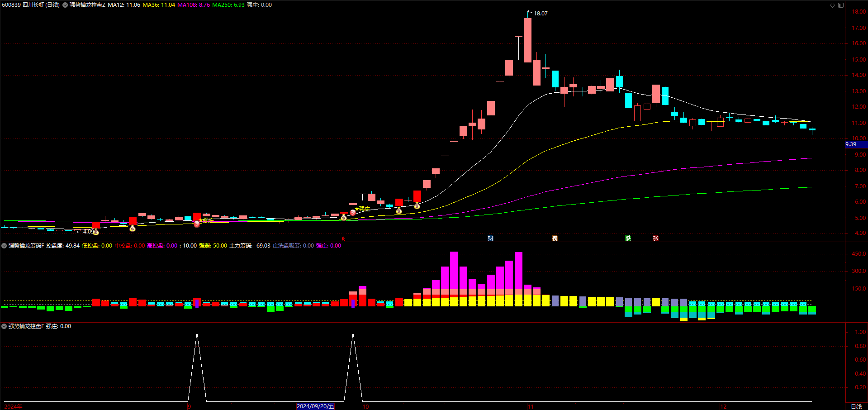
Task: Expand the 强势擒龙控盘Z indicator dropdown arrow
Action: (x=65, y=5)
